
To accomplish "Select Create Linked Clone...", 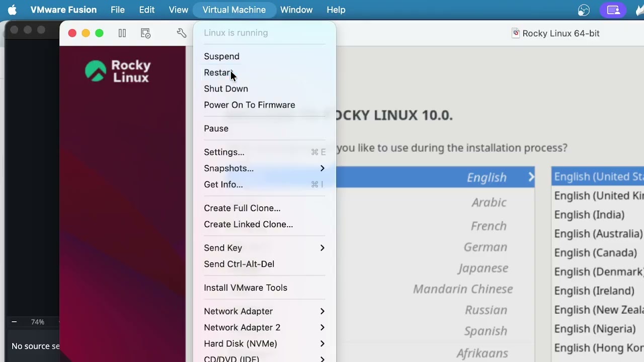I will 265,224.
